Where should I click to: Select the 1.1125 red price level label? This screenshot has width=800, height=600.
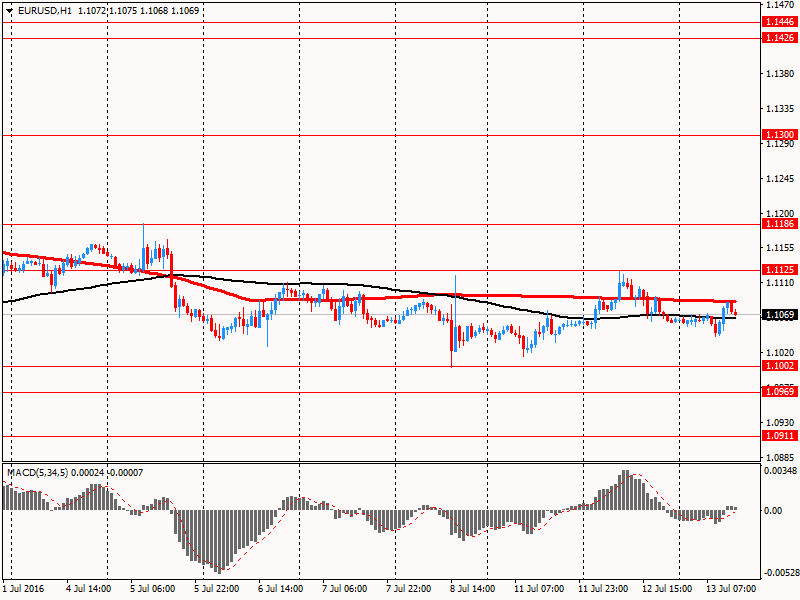click(x=780, y=270)
